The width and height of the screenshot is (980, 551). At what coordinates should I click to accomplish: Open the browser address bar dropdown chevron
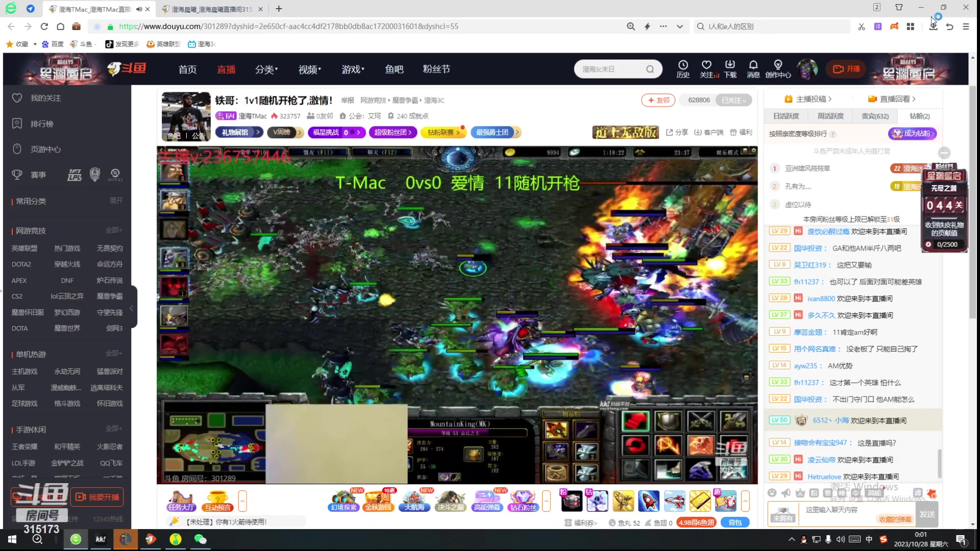680,27
